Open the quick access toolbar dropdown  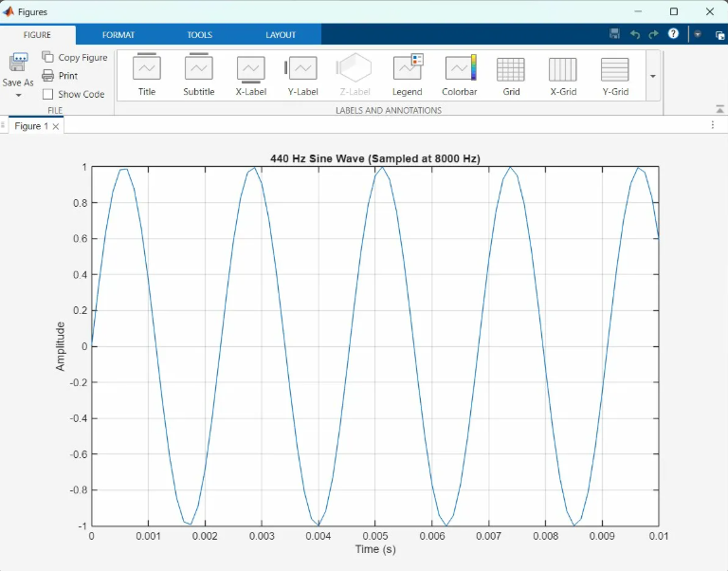coord(698,34)
